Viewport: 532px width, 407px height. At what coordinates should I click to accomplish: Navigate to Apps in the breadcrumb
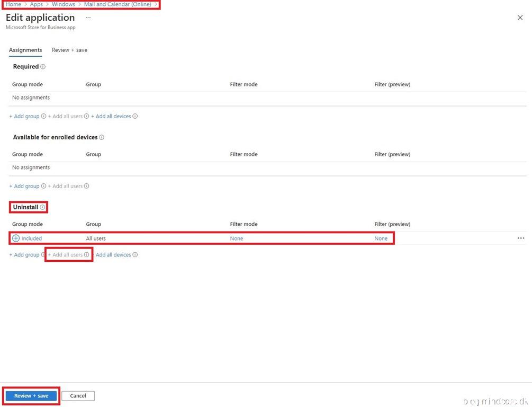pyautogui.click(x=37, y=4)
